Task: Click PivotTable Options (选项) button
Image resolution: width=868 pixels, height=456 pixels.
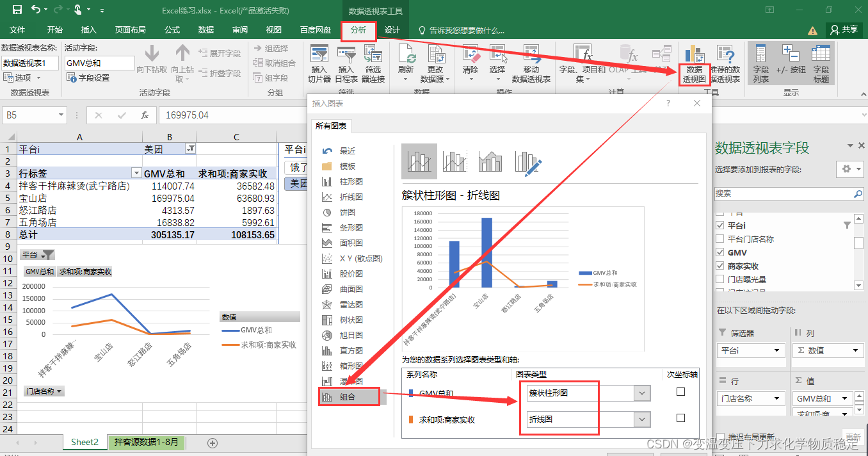Action: point(22,77)
